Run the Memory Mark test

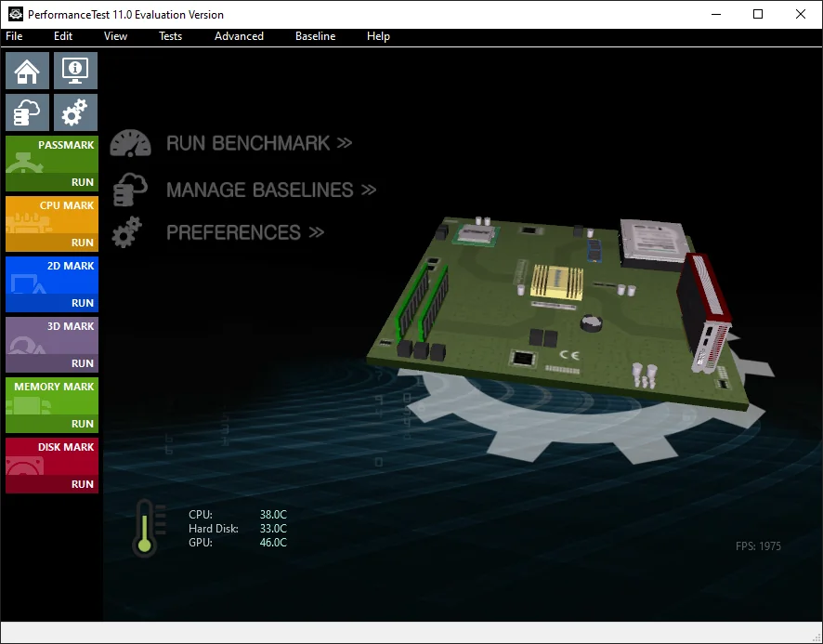pyautogui.click(x=52, y=424)
